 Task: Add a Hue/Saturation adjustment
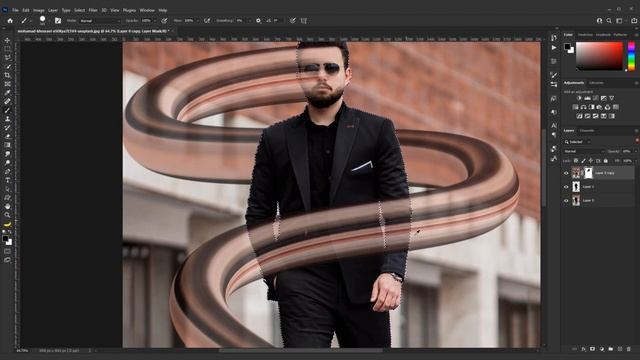tap(575, 107)
